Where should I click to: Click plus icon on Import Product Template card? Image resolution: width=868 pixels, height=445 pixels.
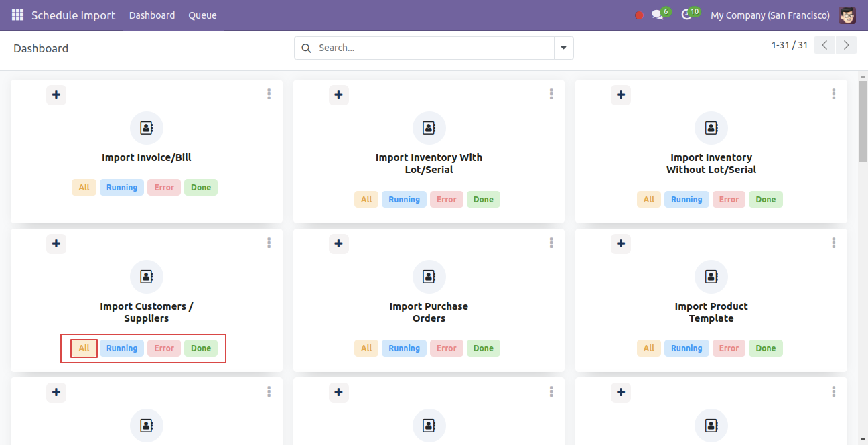tap(621, 243)
